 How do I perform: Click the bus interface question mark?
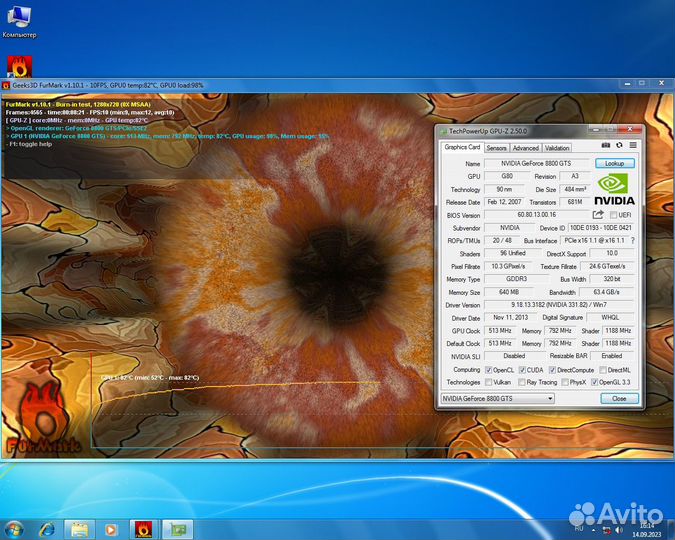click(632, 240)
